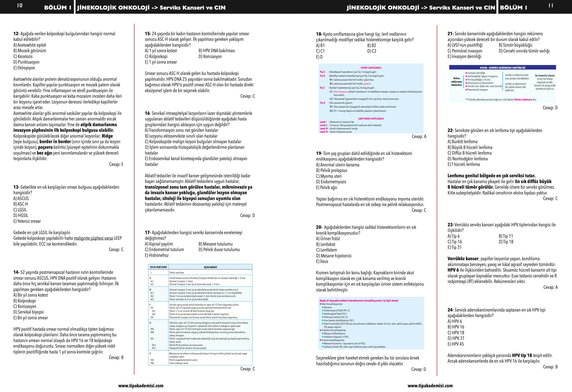
Task: Click the 'KYOTO SINIFLAMASI' heading
Action: pos(371,68)
